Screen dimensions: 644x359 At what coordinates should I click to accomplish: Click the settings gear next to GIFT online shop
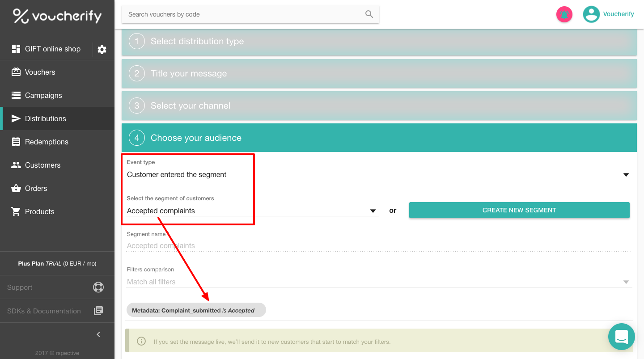[102, 50]
